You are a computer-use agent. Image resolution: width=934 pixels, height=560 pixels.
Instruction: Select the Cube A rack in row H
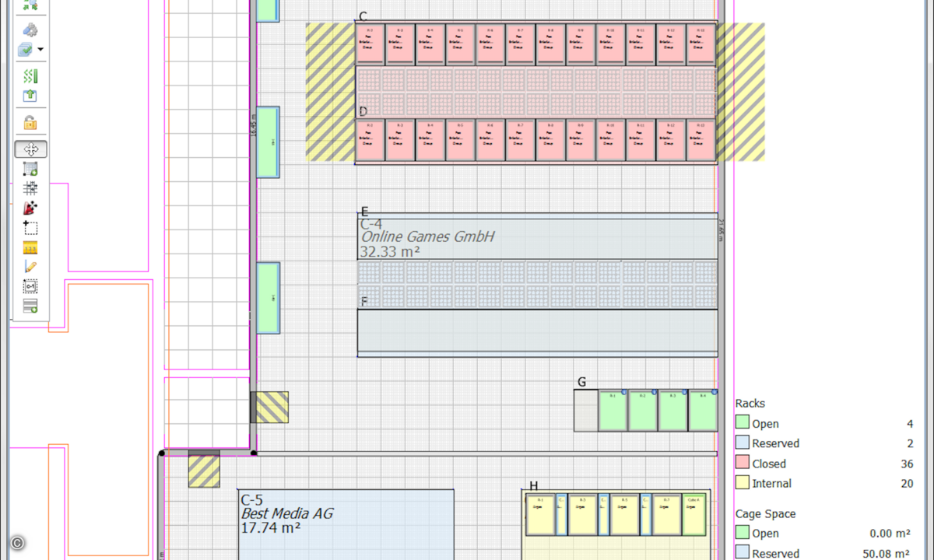pyautogui.click(x=694, y=514)
